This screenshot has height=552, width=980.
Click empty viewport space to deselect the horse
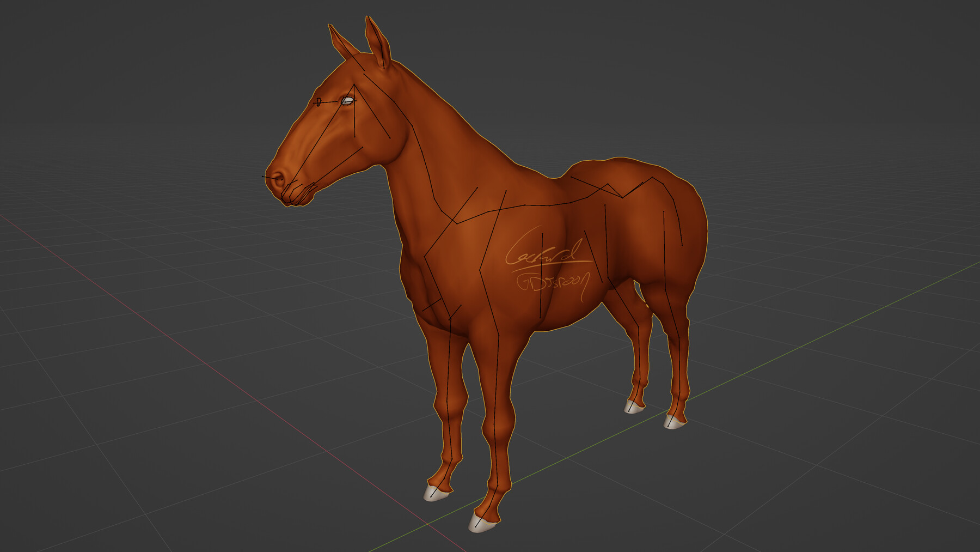click(871, 109)
